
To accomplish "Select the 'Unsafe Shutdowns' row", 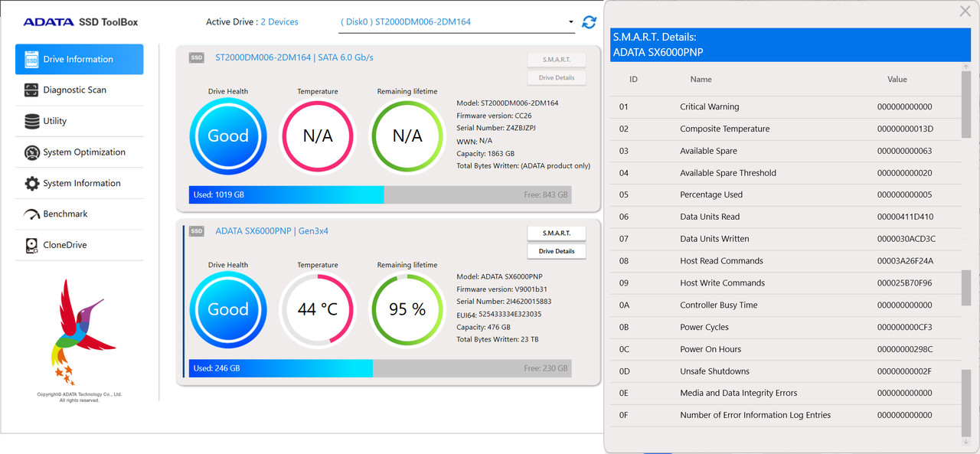I will 785,371.
